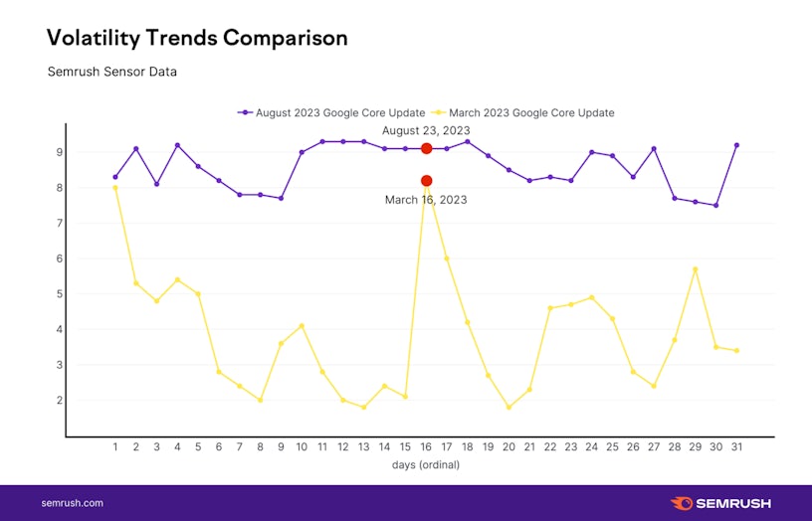Image resolution: width=812 pixels, height=521 pixels.
Task: Toggle March 2023 Google Core Update legend
Action: pyautogui.click(x=532, y=112)
